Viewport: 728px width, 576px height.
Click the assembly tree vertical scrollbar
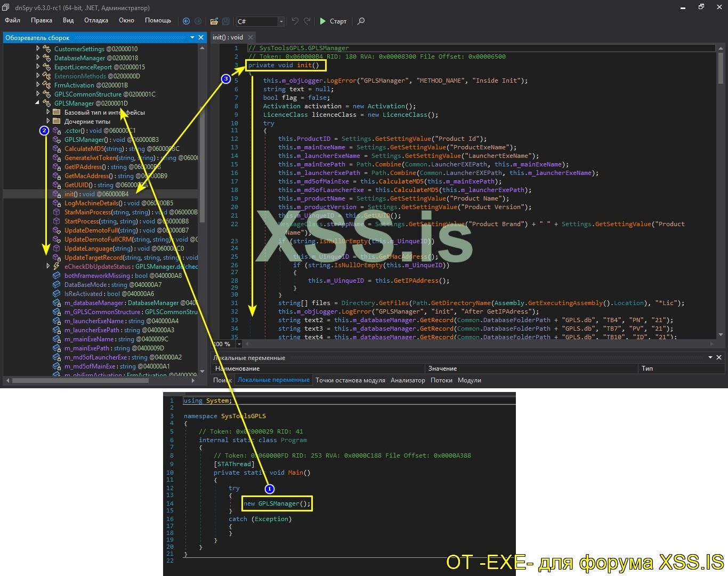(x=202, y=164)
